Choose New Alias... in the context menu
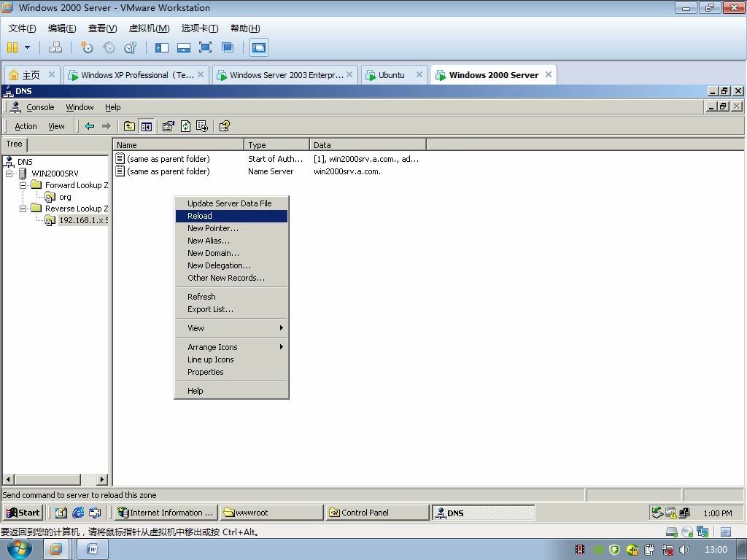Screen dimensions: 747x560 [231, 241]
